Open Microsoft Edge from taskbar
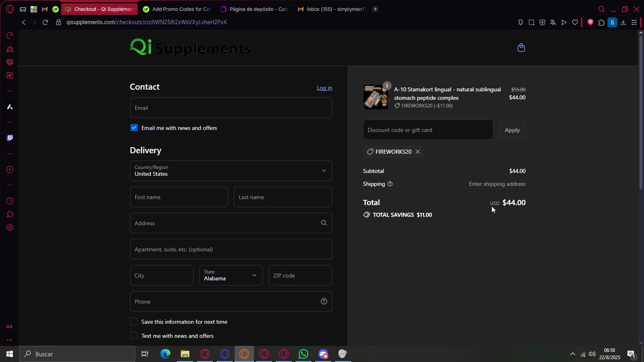Image resolution: width=644 pixels, height=362 pixels. click(165, 354)
